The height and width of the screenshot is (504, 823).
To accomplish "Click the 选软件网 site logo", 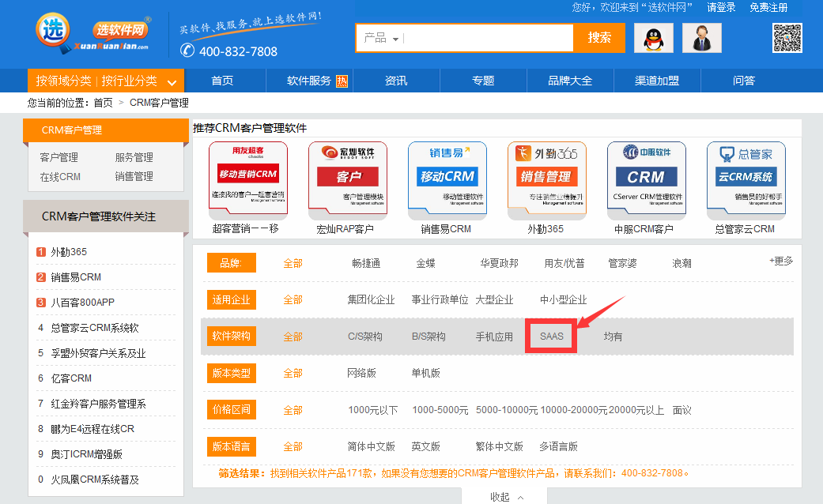I will click(93, 34).
